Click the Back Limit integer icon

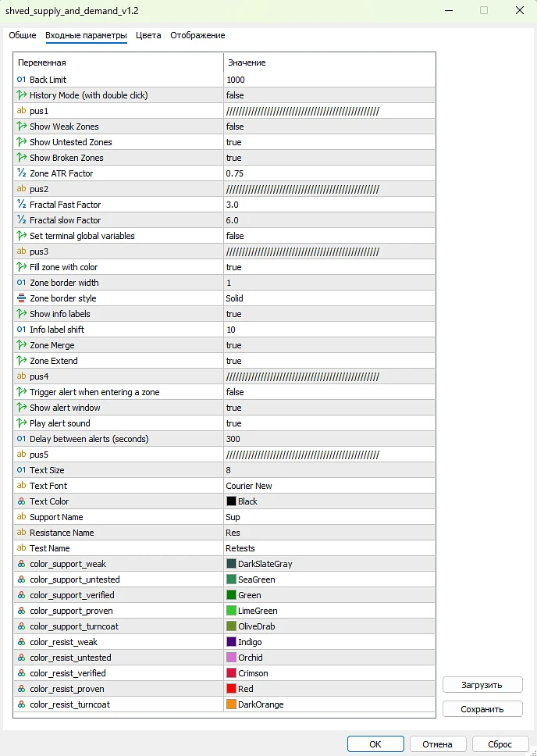(21, 80)
